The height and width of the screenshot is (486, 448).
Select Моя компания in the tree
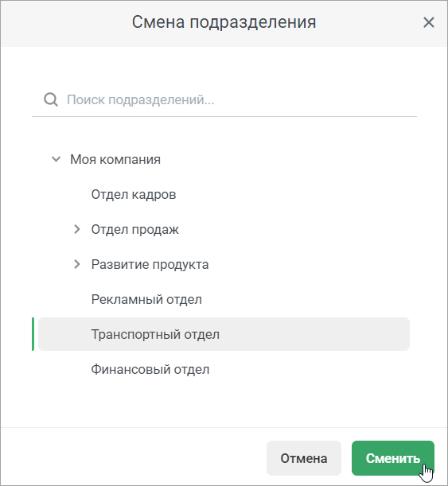click(x=115, y=159)
